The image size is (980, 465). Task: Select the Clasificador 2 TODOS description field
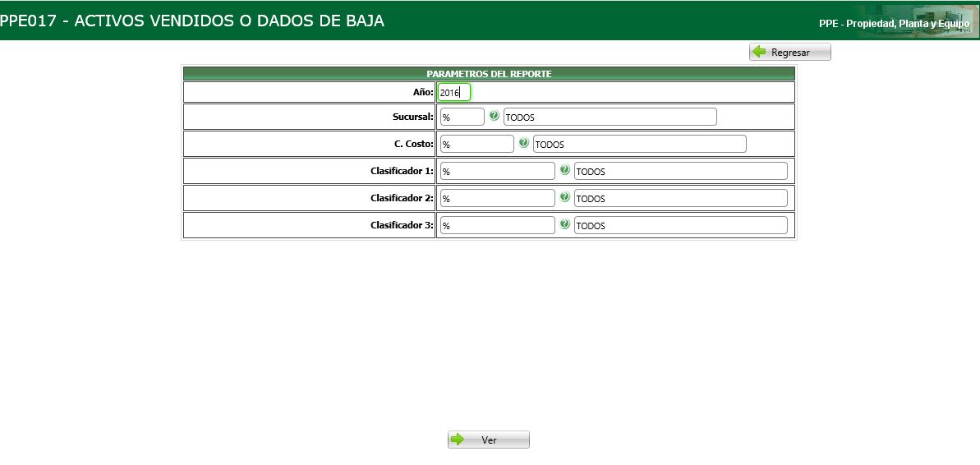tap(681, 198)
